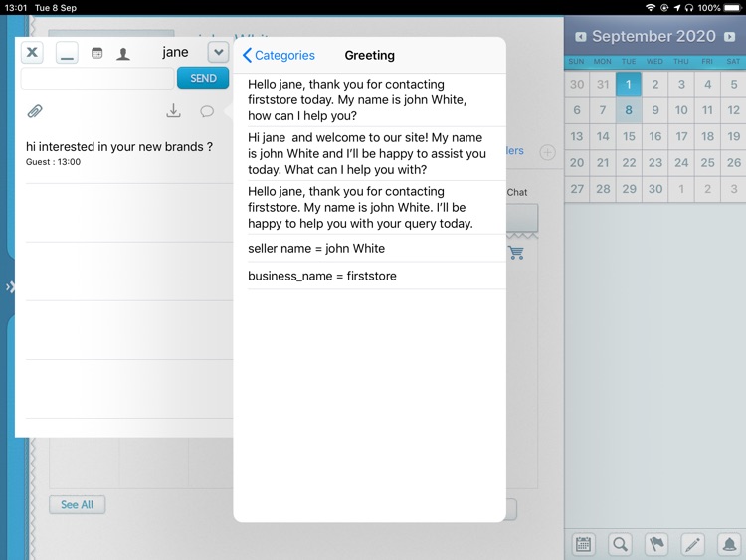The width and height of the screenshot is (746, 560).
Task: Select greeting ending with your query today
Action: tap(370, 208)
